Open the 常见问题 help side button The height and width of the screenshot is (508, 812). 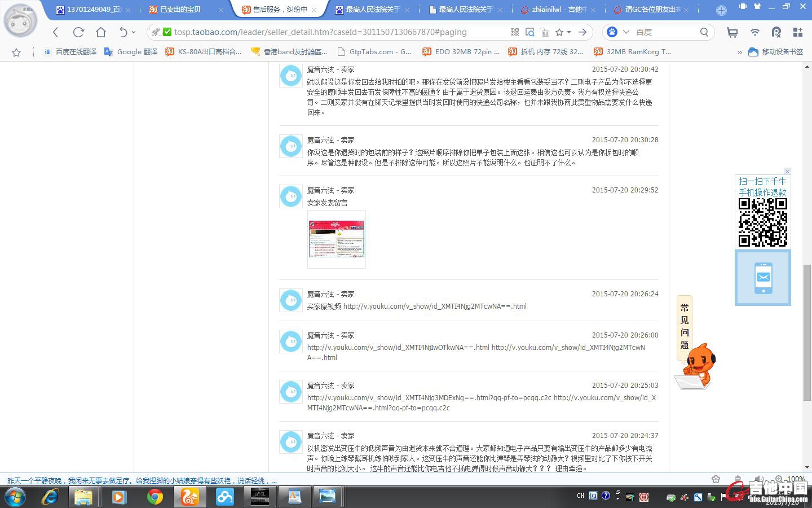[684, 327]
